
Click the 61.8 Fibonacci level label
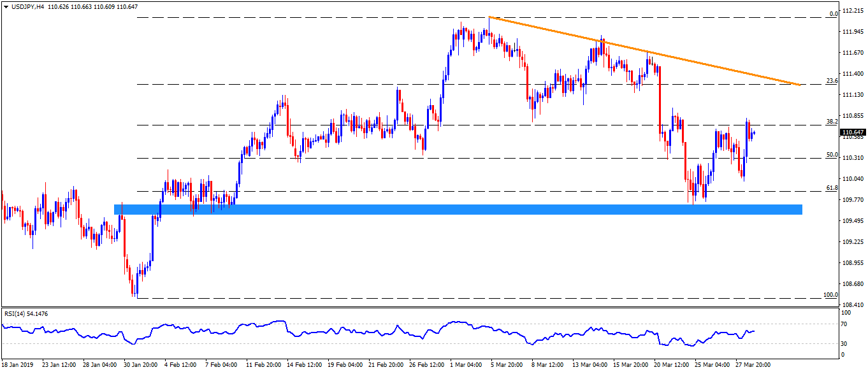pyautogui.click(x=831, y=188)
